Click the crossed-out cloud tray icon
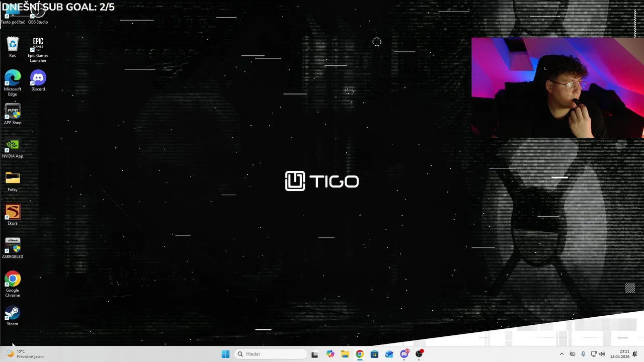 coord(573,354)
